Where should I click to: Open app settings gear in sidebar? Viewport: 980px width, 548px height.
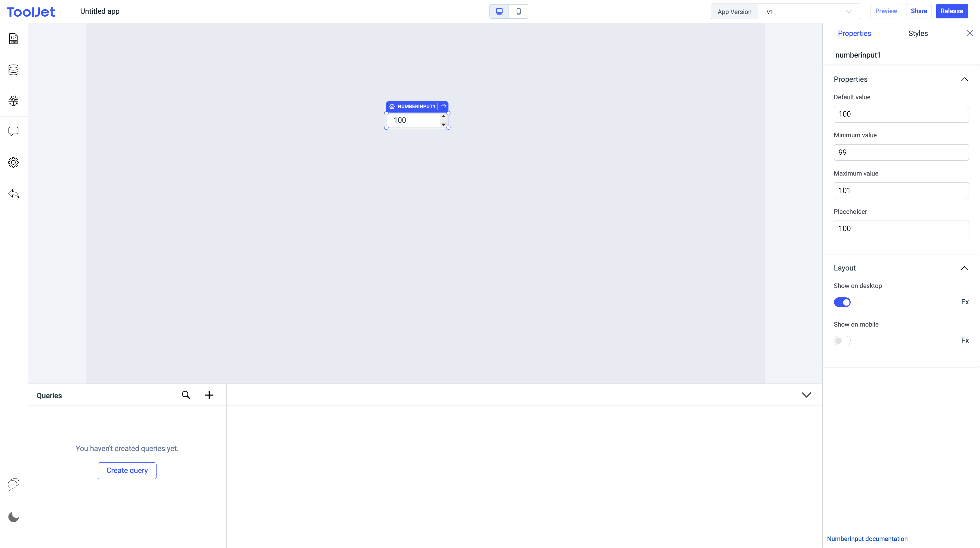[x=13, y=162]
